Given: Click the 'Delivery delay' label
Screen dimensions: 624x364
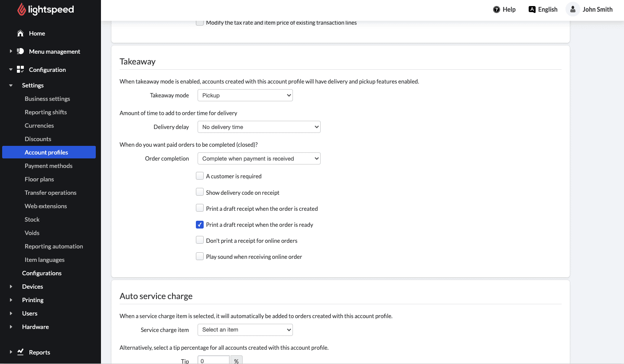Looking at the screenshot, I should pyautogui.click(x=171, y=127).
